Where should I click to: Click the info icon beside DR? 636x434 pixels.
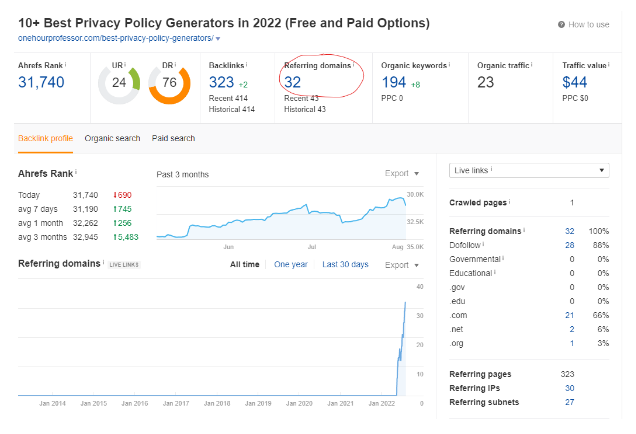[176, 64]
